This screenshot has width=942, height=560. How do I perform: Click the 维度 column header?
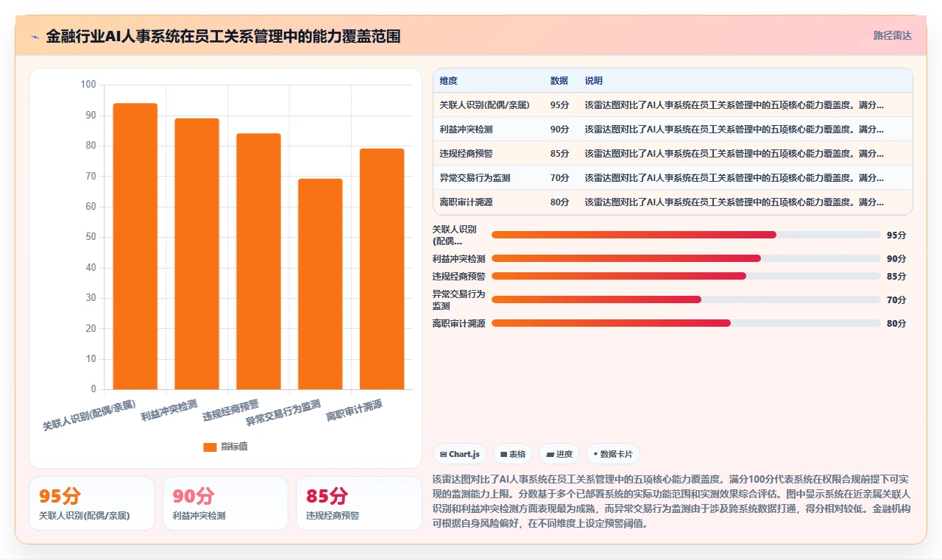pos(448,81)
